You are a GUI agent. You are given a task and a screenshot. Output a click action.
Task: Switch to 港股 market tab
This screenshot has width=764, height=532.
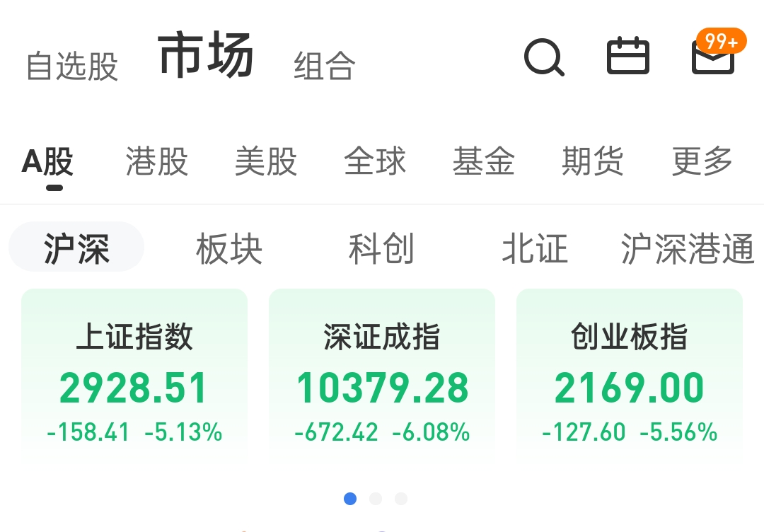coord(157,162)
